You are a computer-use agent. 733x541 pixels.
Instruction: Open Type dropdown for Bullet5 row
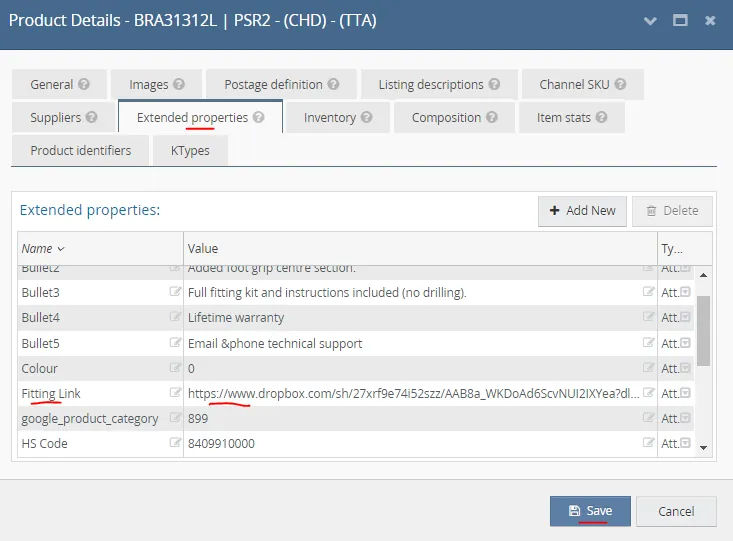(685, 343)
